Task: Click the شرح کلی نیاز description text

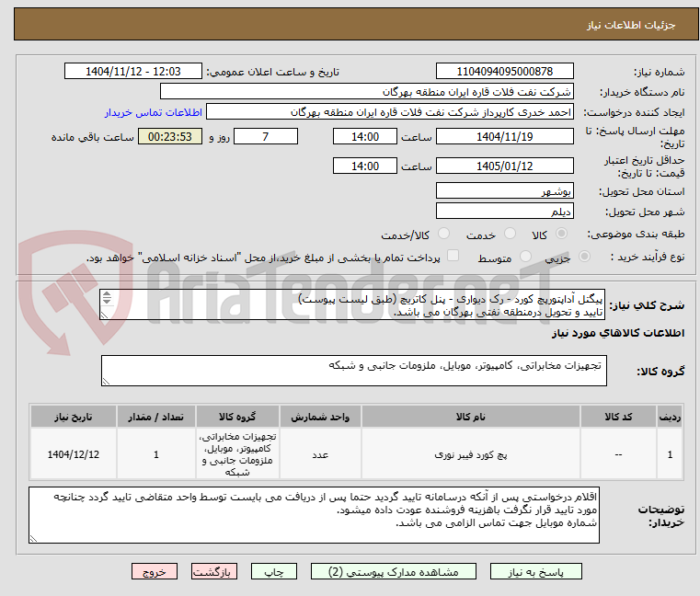Action: click(x=351, y=305)
